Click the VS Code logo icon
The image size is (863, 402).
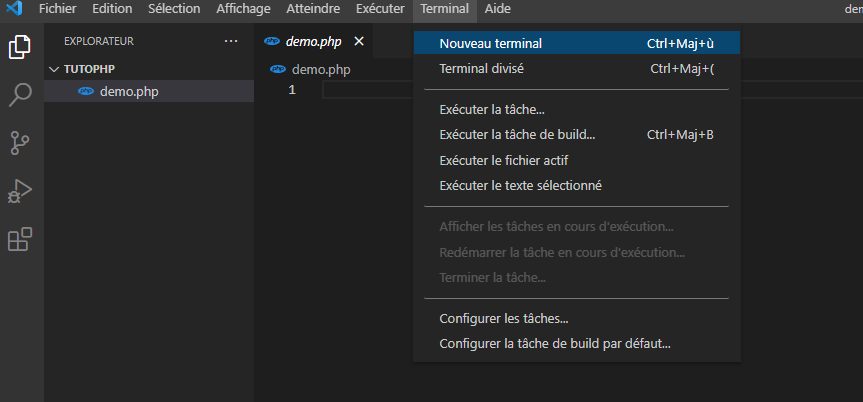click(14, 9)
